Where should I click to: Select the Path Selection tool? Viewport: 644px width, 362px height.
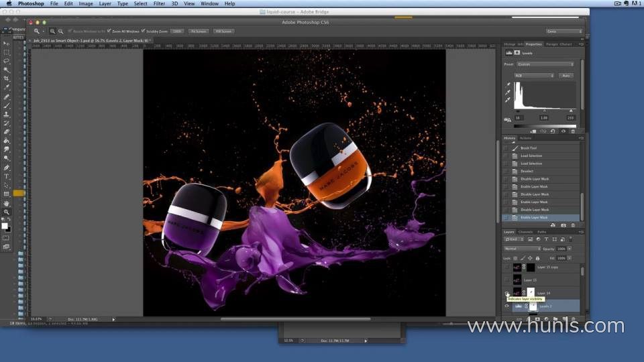6,185
